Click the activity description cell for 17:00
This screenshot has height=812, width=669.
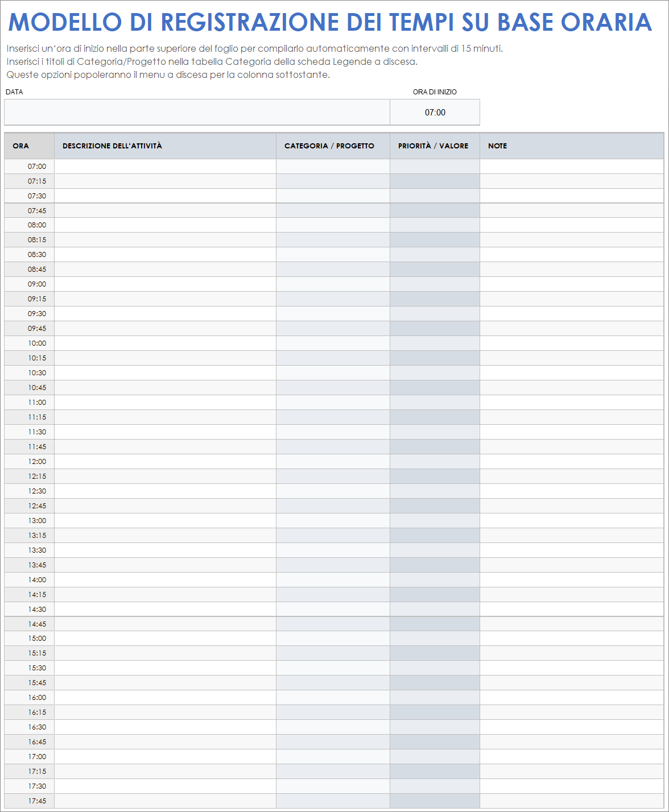165,757
